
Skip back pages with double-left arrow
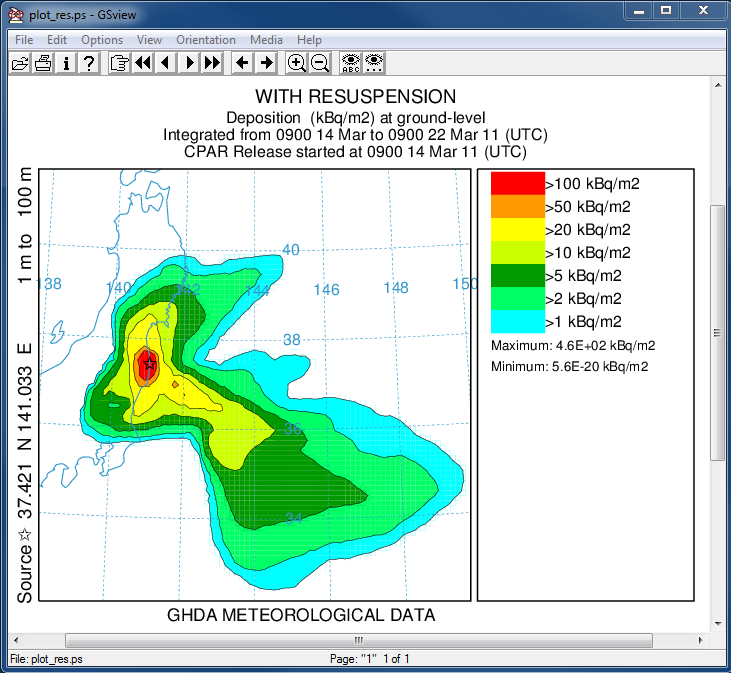click(142, 63)
